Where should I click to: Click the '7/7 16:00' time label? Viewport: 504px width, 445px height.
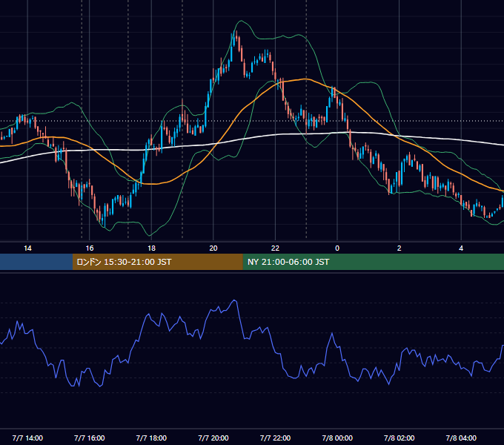click(x=90, y=438)
